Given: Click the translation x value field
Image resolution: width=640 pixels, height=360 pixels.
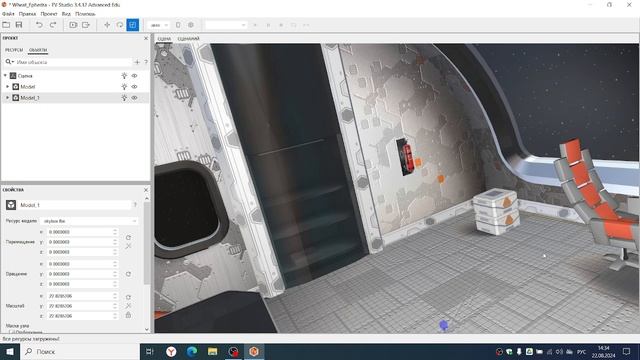Looking at the screenshot, I should [x=79, y=232].
